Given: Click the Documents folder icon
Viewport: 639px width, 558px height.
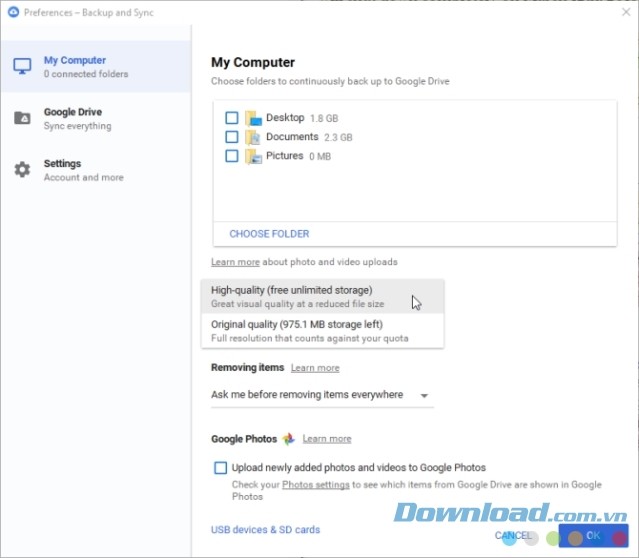Looking at the screenshot, I should 253,137.
